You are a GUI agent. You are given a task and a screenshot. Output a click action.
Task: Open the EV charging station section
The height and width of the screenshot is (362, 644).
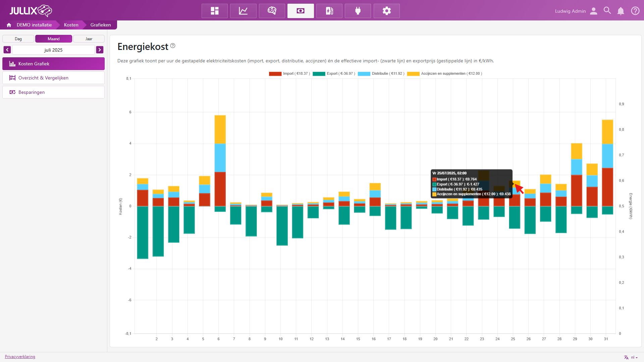[x=329, y=11]
